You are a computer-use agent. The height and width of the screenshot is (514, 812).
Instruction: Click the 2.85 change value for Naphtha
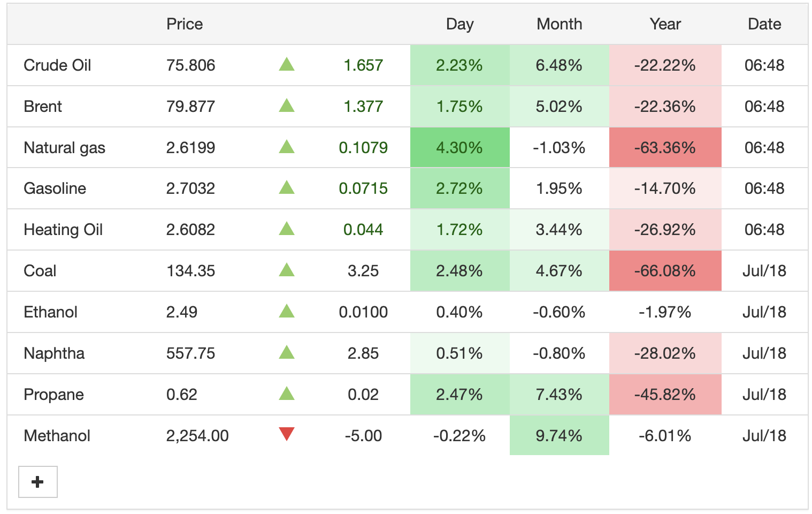(363, 353)
